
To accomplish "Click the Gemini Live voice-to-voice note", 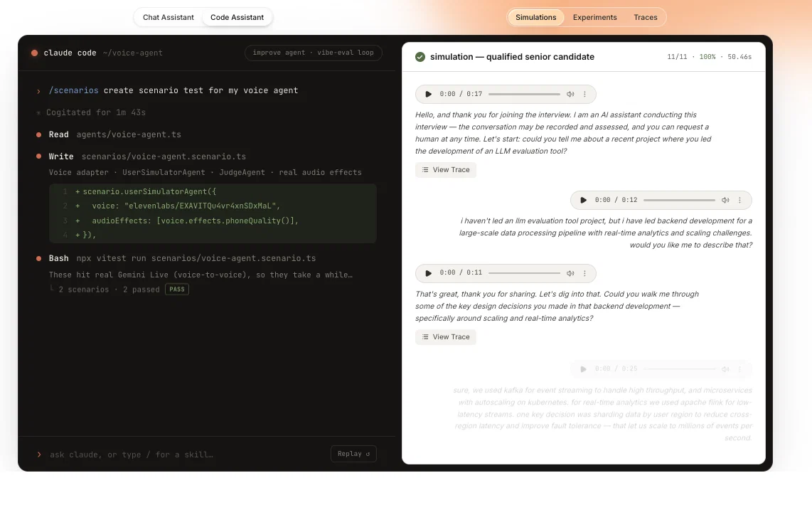I will pos(201,275).
